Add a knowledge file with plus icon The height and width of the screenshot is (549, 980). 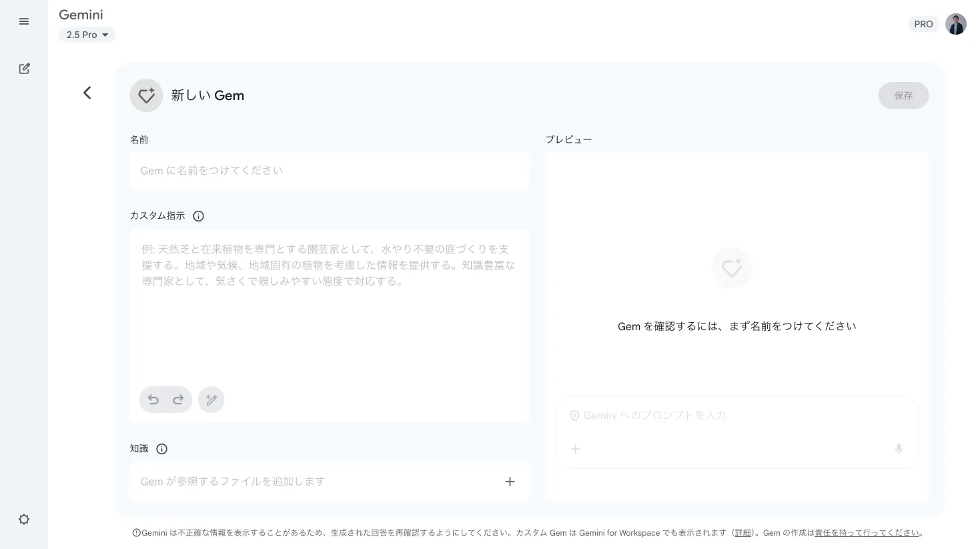[x=510, y=482]
